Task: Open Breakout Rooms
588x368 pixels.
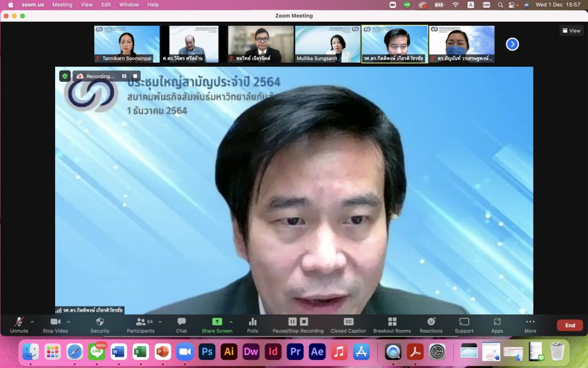Action: coord(392,325)
